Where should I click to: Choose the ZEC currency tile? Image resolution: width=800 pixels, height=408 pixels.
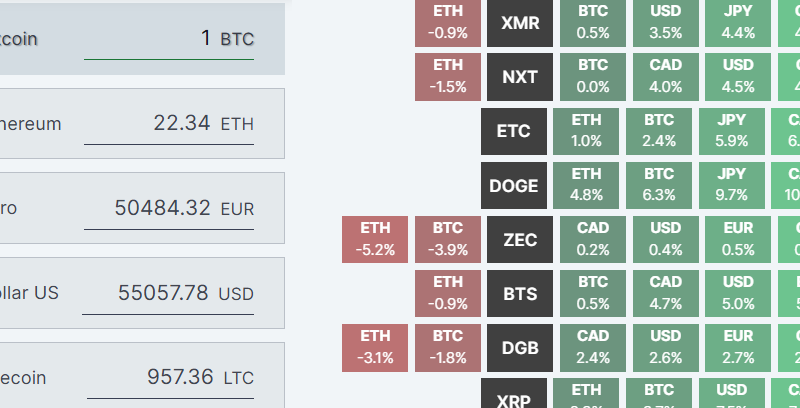520,240
